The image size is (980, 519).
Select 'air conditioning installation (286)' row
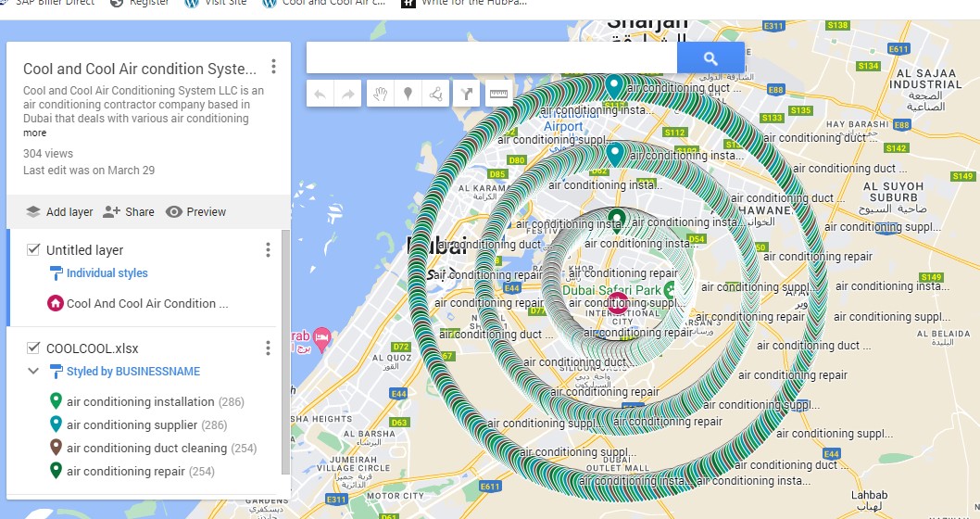155,401
